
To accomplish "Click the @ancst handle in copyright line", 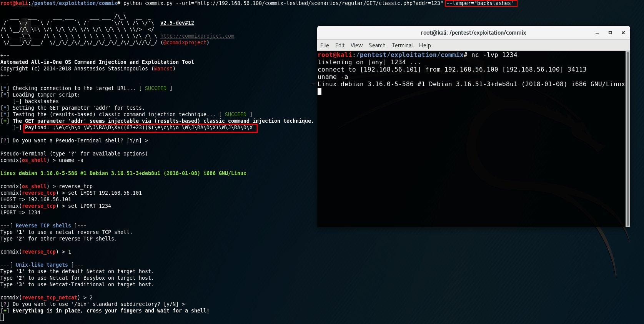I will (163, 68).
